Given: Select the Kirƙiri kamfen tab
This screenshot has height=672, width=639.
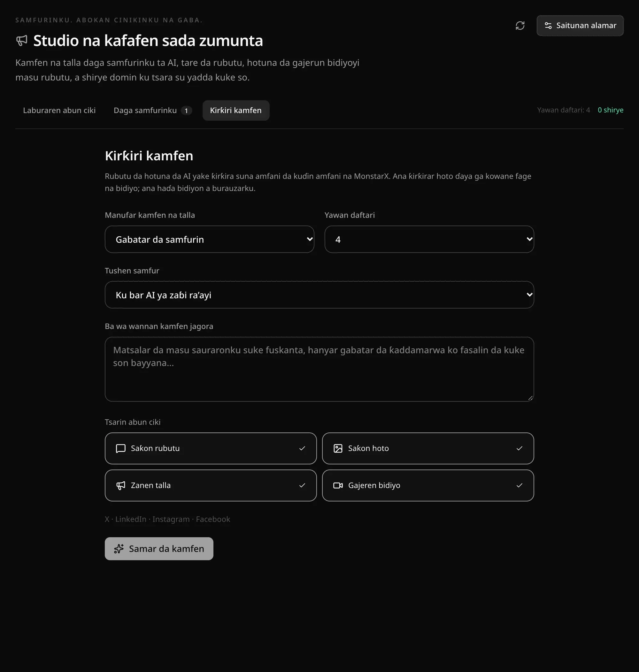Looking at the screenshot, I should [x=236, y=110].
